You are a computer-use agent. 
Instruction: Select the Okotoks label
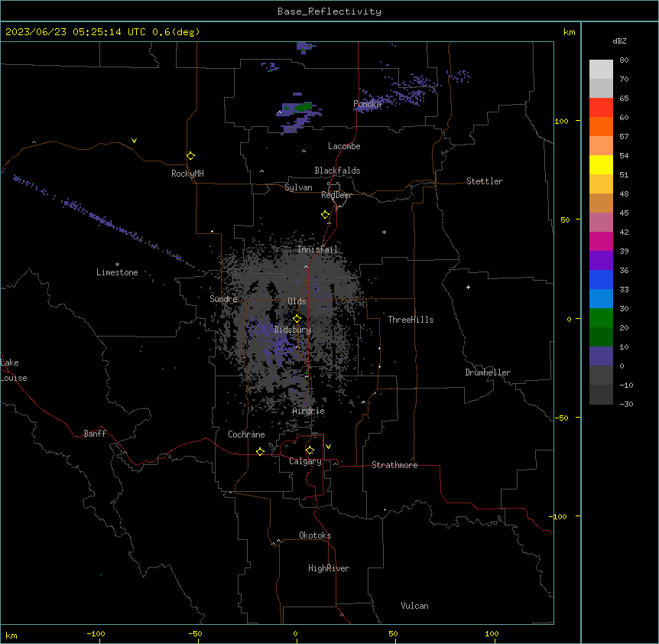point(315,535)
